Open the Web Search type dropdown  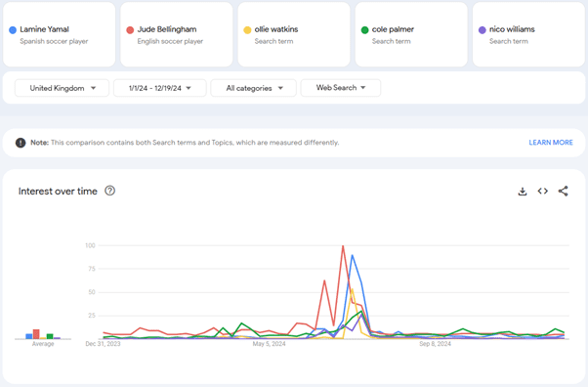[x=341, y=88]
